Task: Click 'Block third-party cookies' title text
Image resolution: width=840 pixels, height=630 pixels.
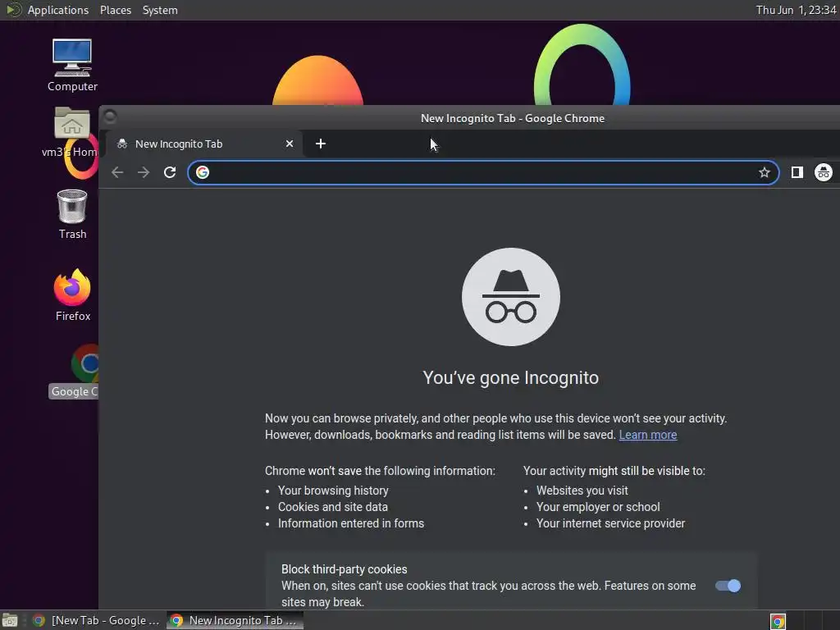Action: [344, 569]
